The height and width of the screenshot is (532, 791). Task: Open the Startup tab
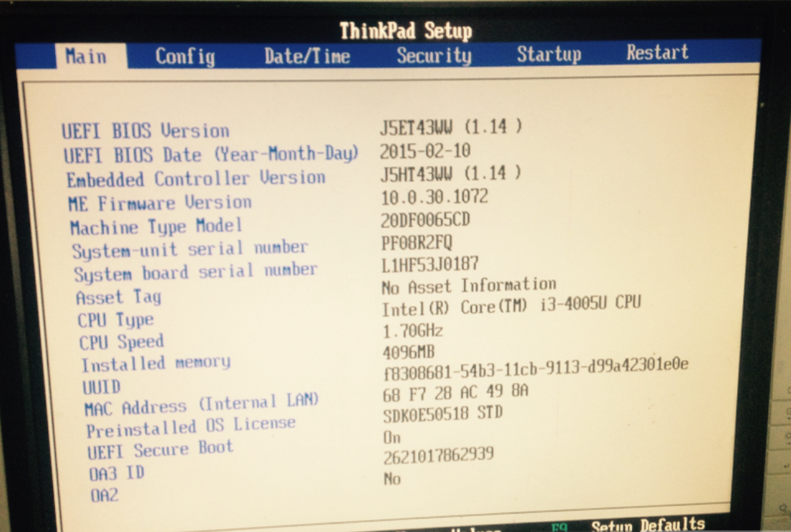pyautogui.click(x=549, y=54)
